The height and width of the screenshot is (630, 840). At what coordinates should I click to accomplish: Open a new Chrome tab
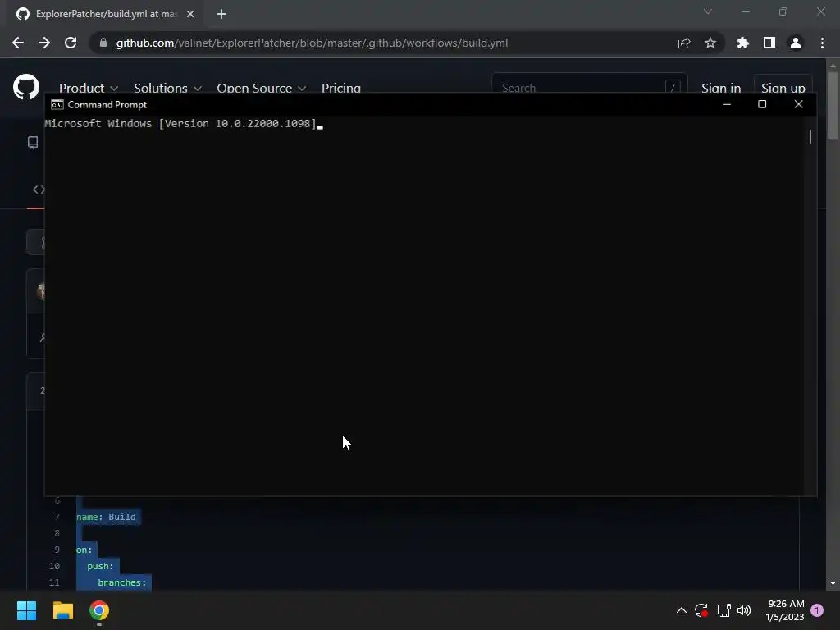click(221, 14)
